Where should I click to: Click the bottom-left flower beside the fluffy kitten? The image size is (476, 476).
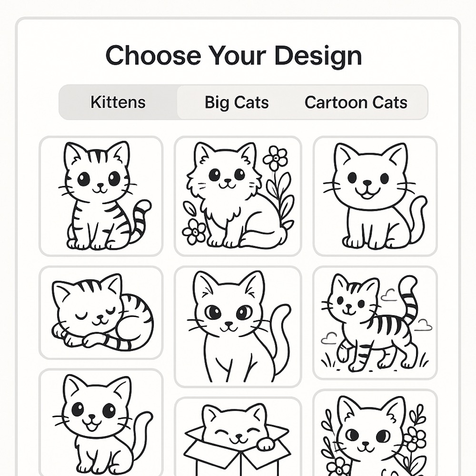[x=194, y=232]
